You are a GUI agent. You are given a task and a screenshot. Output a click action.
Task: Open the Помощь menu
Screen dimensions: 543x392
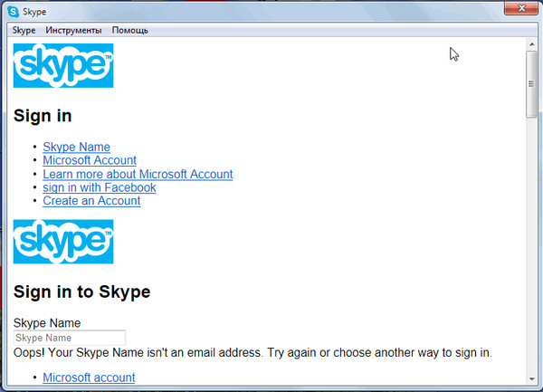click(x=129, y=31)
